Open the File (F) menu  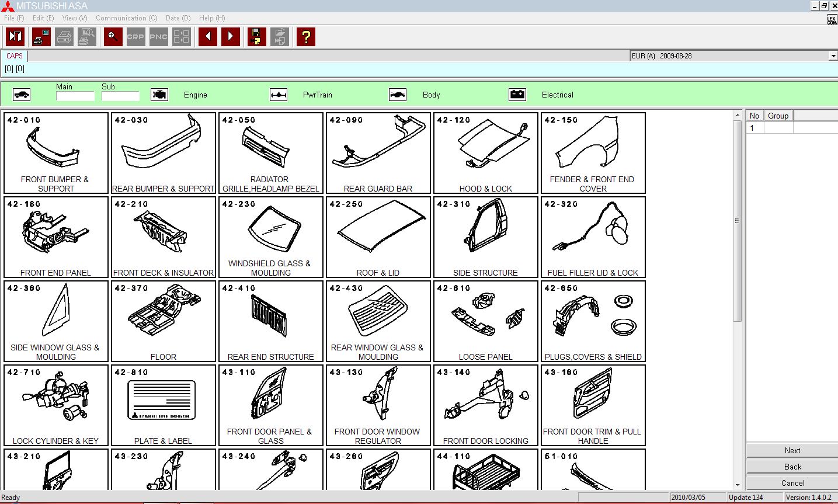pyautogui.click(x=14, y=18)
